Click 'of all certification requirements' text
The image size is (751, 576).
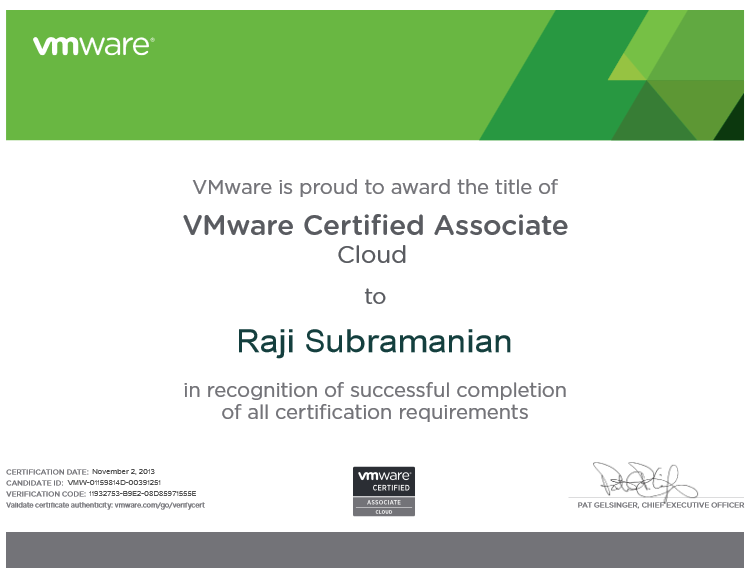pos(375,412)
